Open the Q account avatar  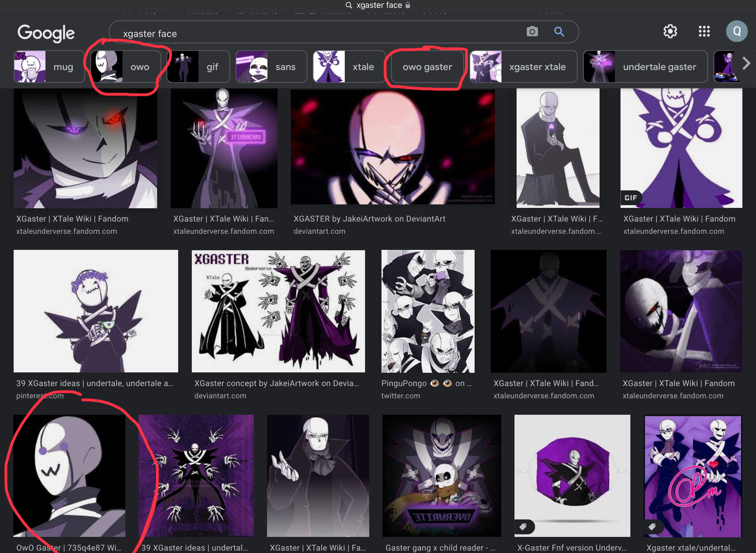click(x=737, y=31)
